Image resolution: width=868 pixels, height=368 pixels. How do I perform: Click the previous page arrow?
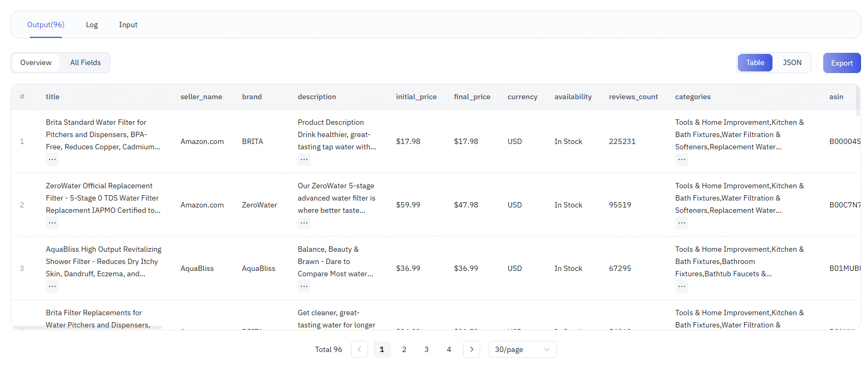360,349
